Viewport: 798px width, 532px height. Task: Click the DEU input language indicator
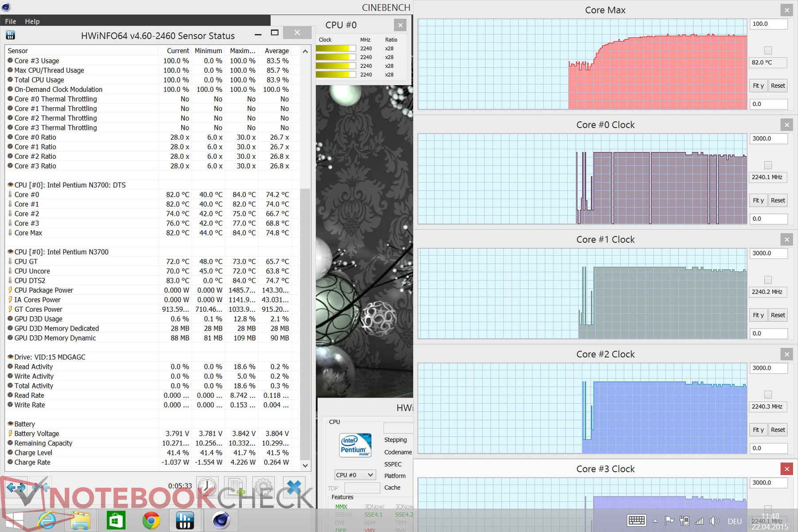[x=735, y=521]
